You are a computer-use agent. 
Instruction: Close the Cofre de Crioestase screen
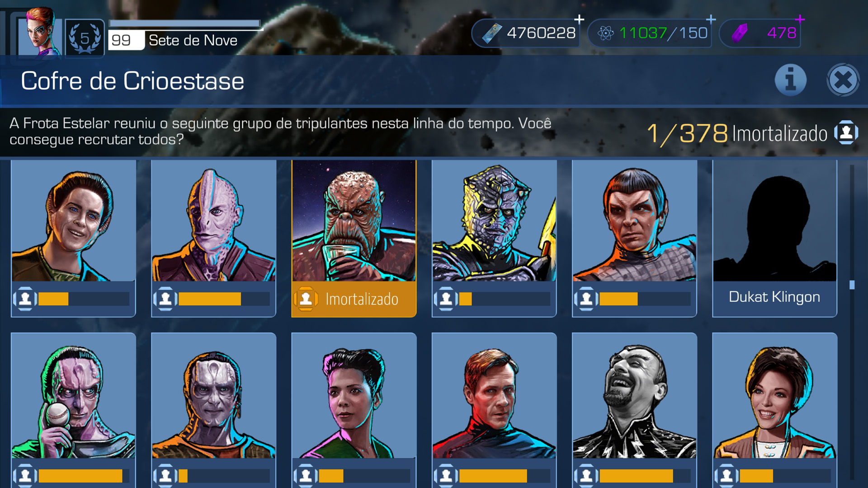point(843,80)
